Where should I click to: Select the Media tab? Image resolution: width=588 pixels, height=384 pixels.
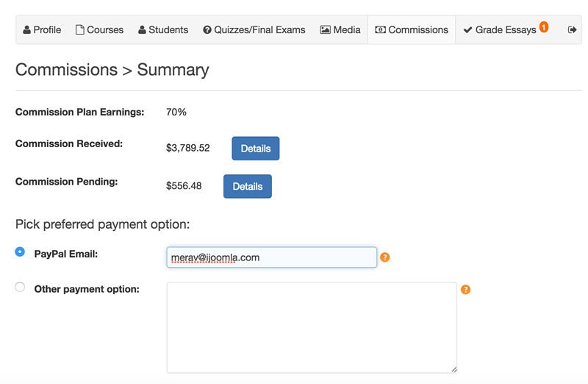click(x=340, y=29)
